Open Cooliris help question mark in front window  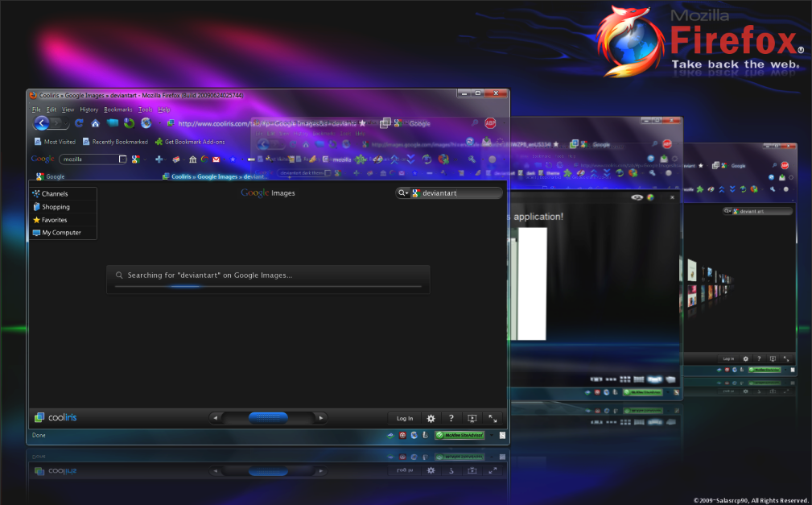coord(451,418)
